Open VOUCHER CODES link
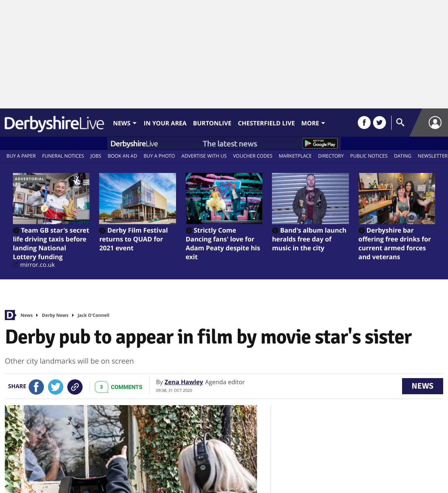Viewport: 448px width, 493px height. pyautogui.click(x=253, y=156)
